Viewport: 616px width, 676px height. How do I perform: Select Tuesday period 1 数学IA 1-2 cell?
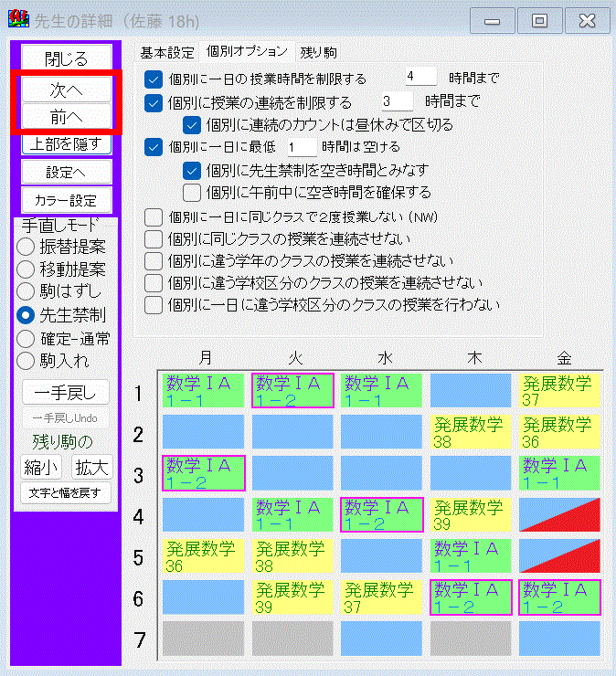coord(292,391)
